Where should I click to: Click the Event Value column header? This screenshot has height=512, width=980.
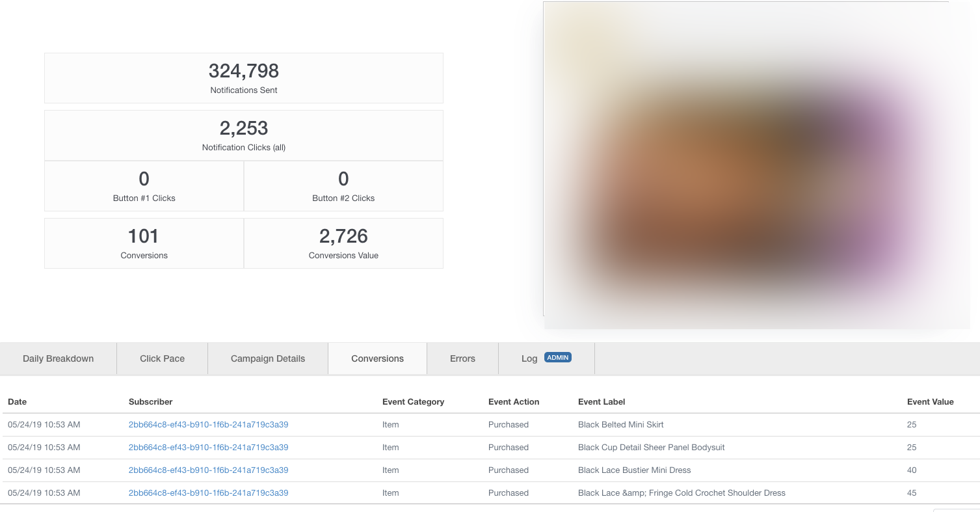pos(931,402)
